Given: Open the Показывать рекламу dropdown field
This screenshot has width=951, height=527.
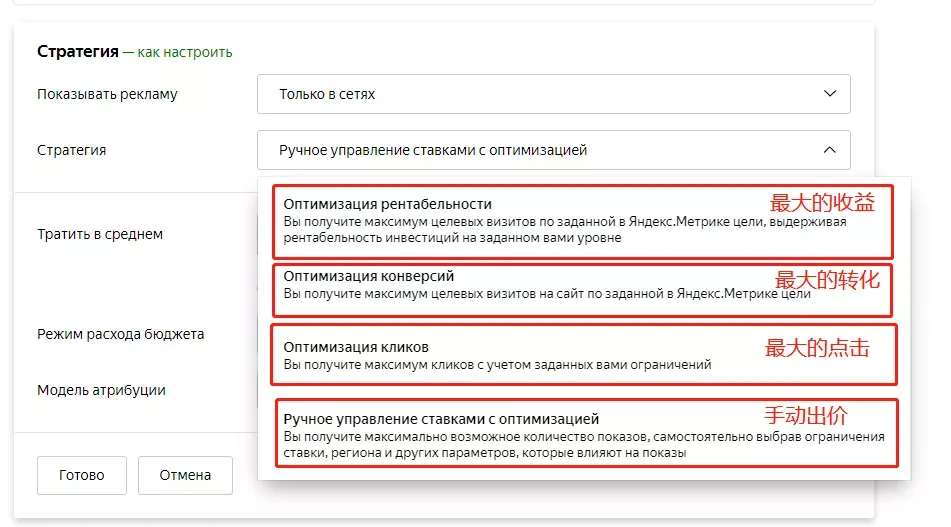Looking at the screenshot, I should point(554,94).
